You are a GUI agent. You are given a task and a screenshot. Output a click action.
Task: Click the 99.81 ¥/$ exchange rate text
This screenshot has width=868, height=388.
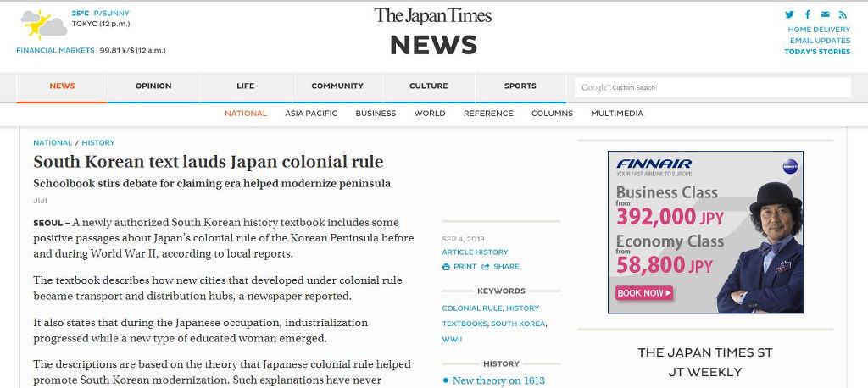(x=132, y=50)
